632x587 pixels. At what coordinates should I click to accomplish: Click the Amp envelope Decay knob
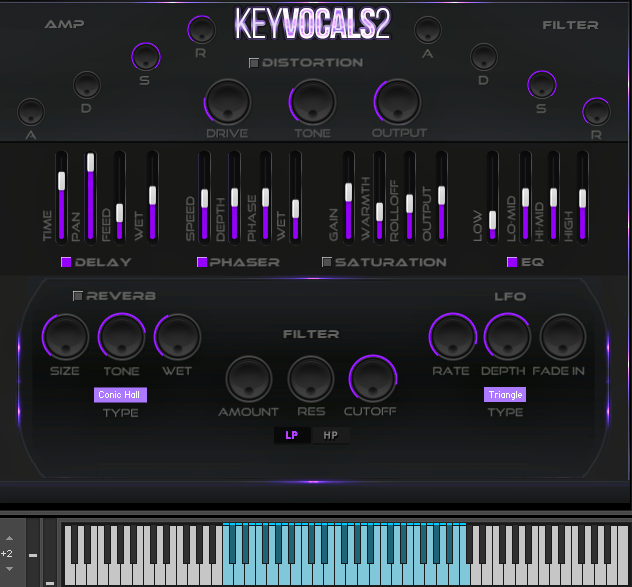[x=87, y=85]
